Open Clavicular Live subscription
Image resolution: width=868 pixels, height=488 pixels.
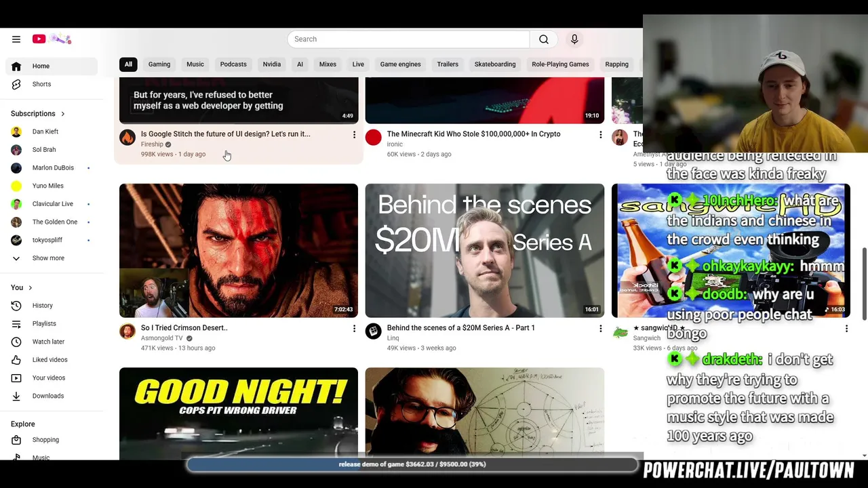52,204
